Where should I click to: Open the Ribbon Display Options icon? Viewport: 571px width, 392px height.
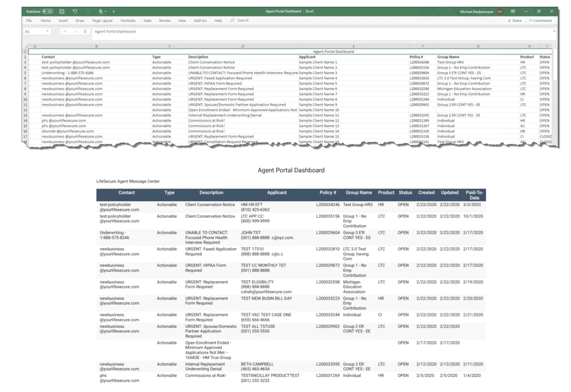(x=513, y=11)
